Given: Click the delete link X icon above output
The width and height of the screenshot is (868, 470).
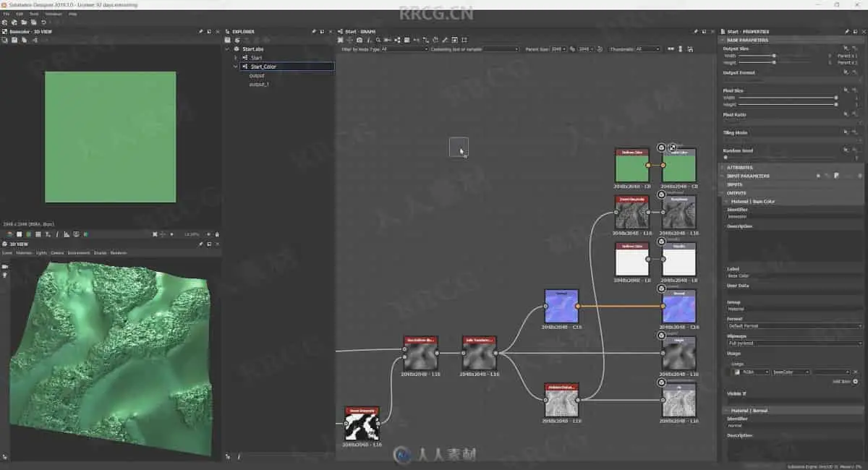Looking at the screenshot, I should click(673, 148).
